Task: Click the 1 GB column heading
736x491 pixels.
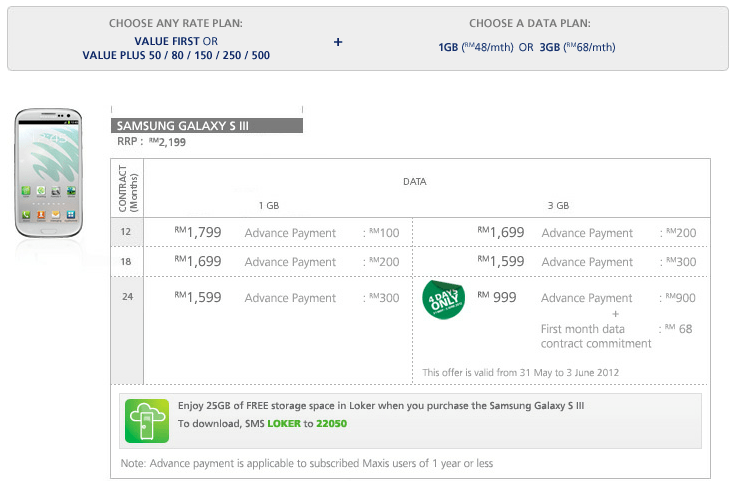Action: [269, 206]
